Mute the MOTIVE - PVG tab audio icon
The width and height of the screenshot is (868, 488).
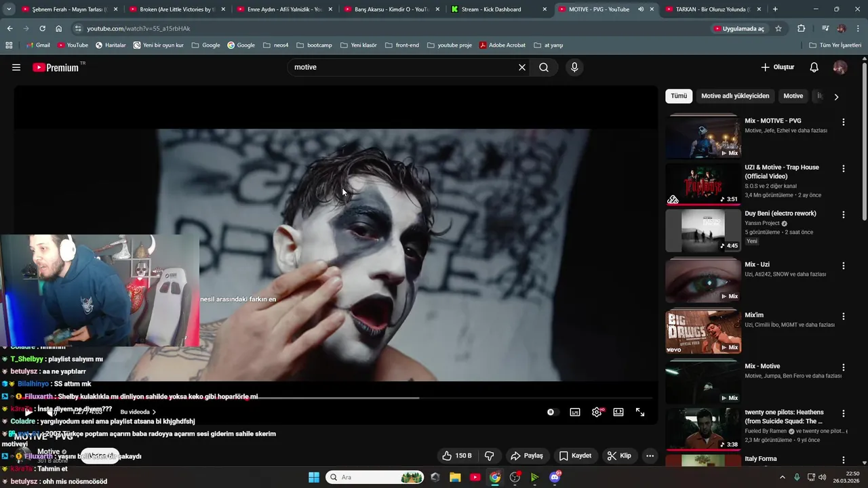click(x=641, y=9)
